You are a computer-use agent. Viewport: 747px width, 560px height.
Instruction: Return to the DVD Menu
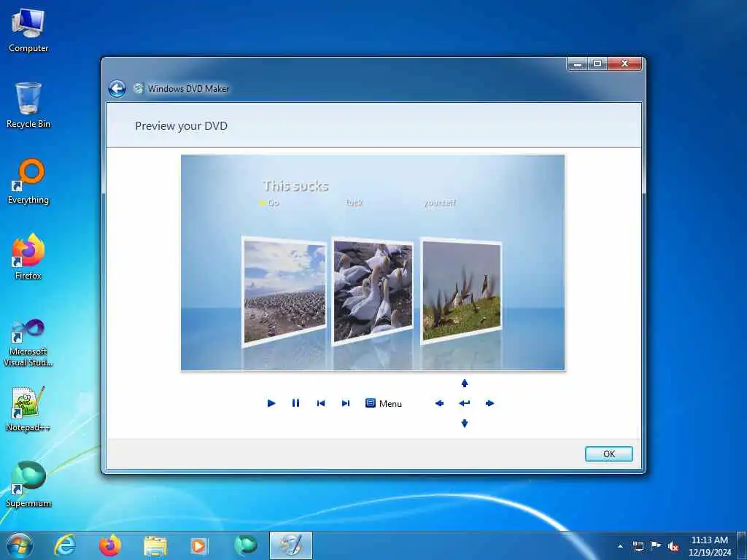(384, 403)
